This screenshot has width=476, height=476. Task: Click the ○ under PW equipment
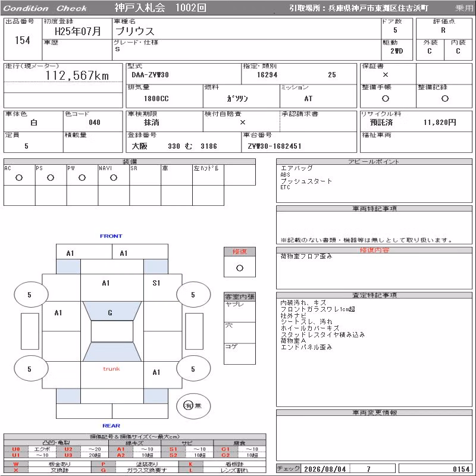pos(82,177)
